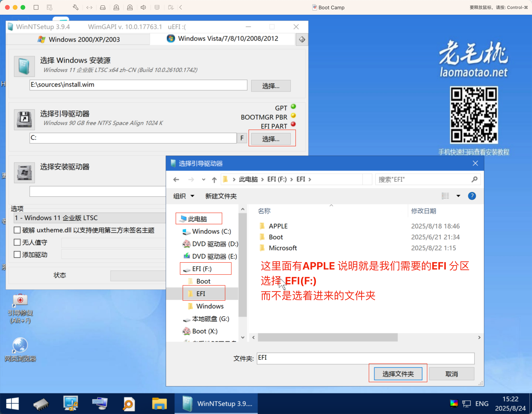The width and height of the screenshot is (532, 414).
Task: Navigate up one folder level
Action: click(x=214, y=180)
